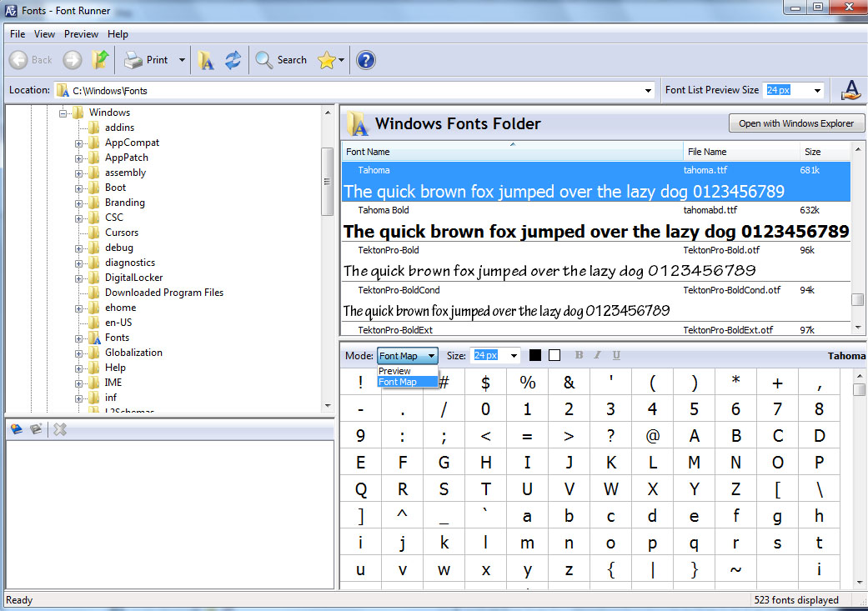Screen dimensions: 868x611
Task: Click the black foreground color swatch
Action: click(x=534, y=355)
